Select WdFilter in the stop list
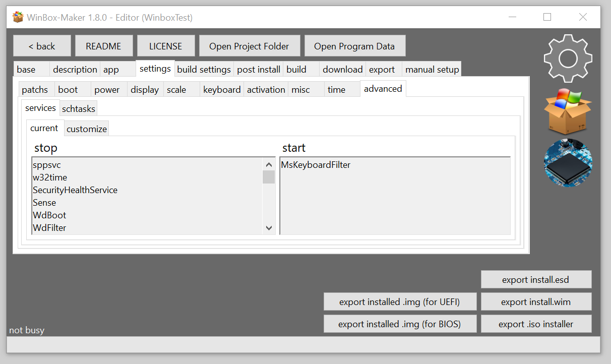Image resolution: width=611 pixels, height=364 pixels. pyautogui.click(x=147, y=227)
